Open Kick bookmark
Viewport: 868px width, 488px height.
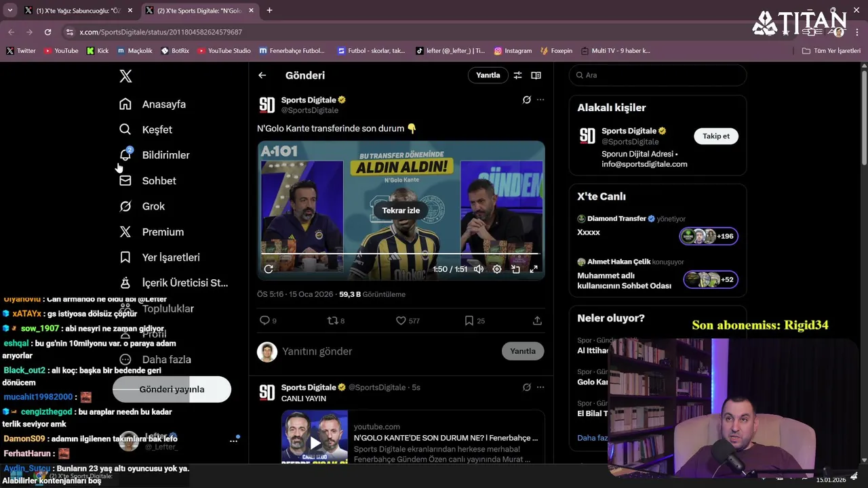pyautogui.click(x=97, y=51)
